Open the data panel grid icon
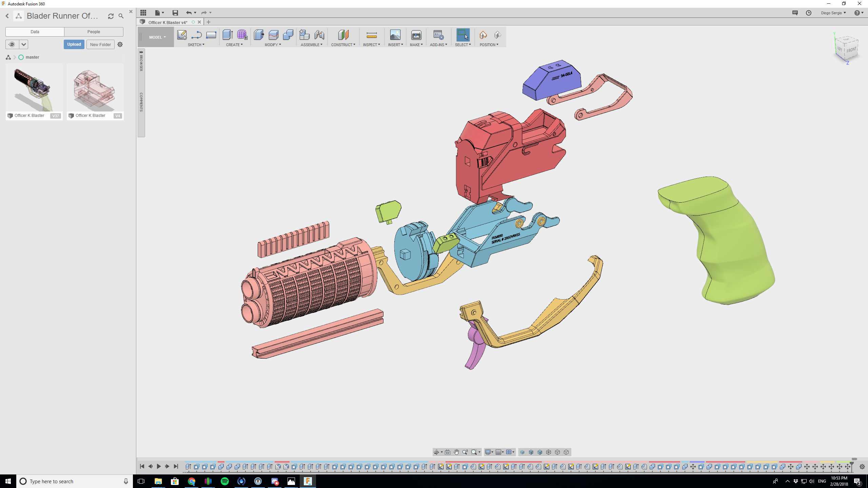Screen dimensions: 868x488 click(143, 13)
